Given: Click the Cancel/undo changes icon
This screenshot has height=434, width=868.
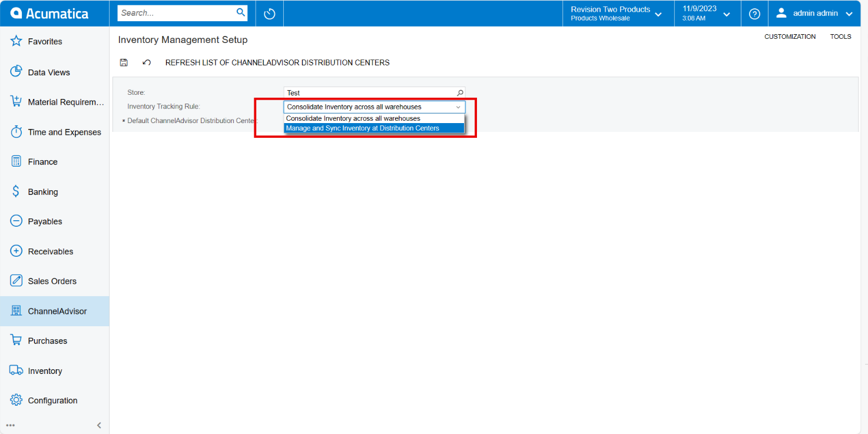Looking at the screenshot, I should click(146, 62).
